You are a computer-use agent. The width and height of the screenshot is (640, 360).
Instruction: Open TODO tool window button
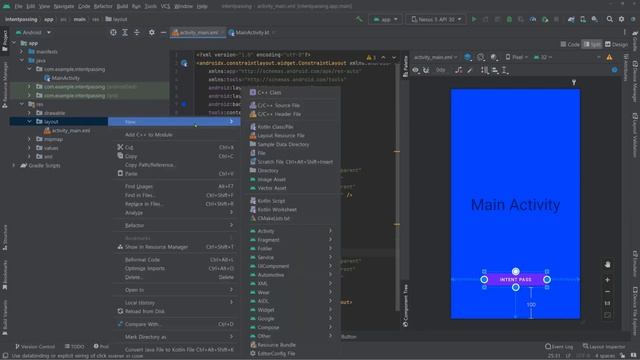pos(74,346)
